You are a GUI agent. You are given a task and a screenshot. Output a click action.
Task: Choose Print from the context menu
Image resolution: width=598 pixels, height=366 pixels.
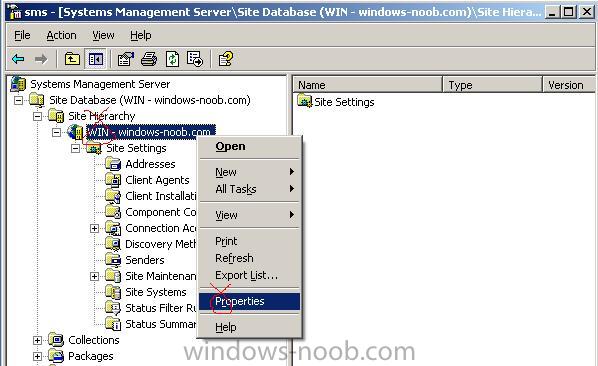coord(249,241)
